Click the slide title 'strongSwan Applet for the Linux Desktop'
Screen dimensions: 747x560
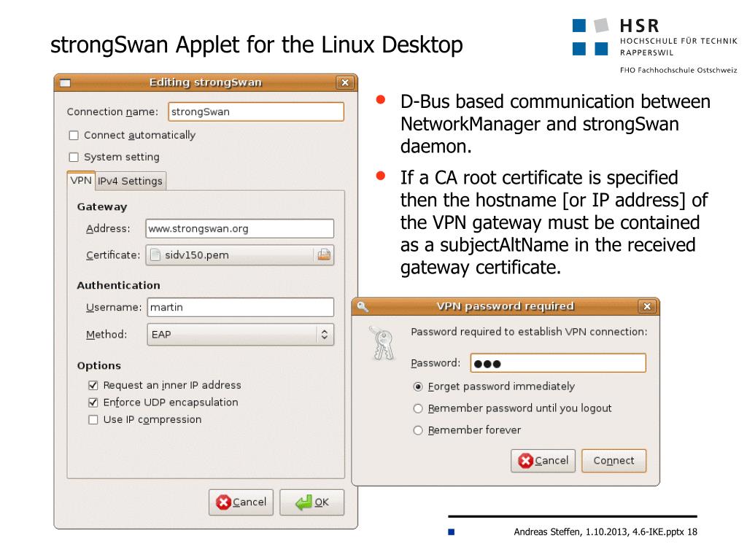(x=257, y=45)
